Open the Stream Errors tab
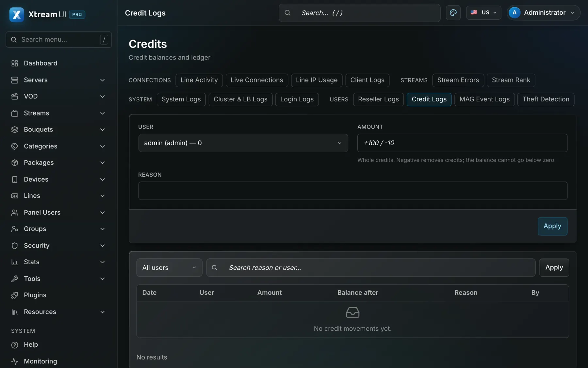This screenshot has width=588, height=368. pyautogui.click(x=458, y=80)
